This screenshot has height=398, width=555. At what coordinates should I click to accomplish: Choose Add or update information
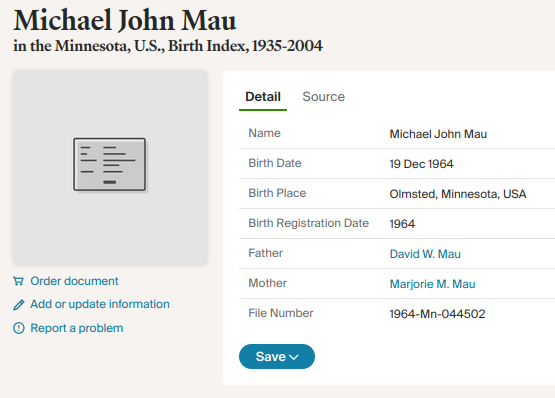(100, 304)
